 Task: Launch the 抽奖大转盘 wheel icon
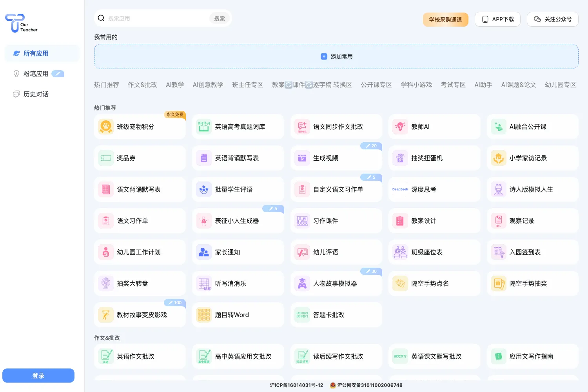click(106, 283)
